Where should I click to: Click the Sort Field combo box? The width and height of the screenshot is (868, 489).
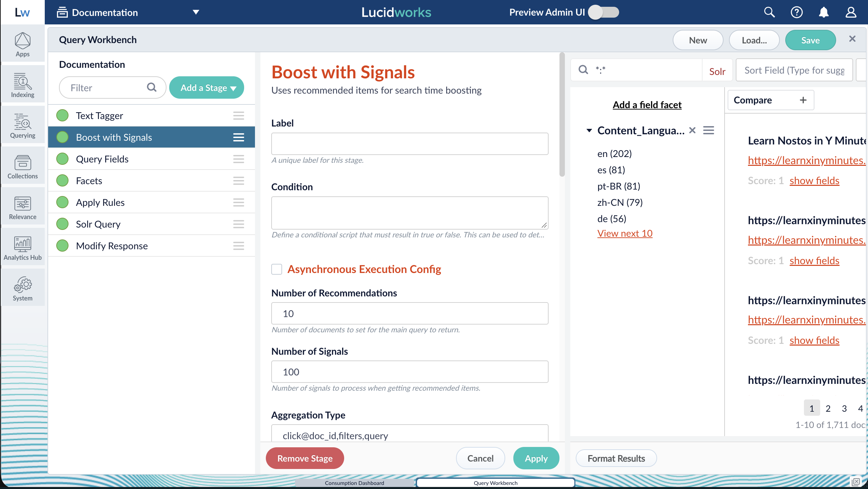point(794,70)
